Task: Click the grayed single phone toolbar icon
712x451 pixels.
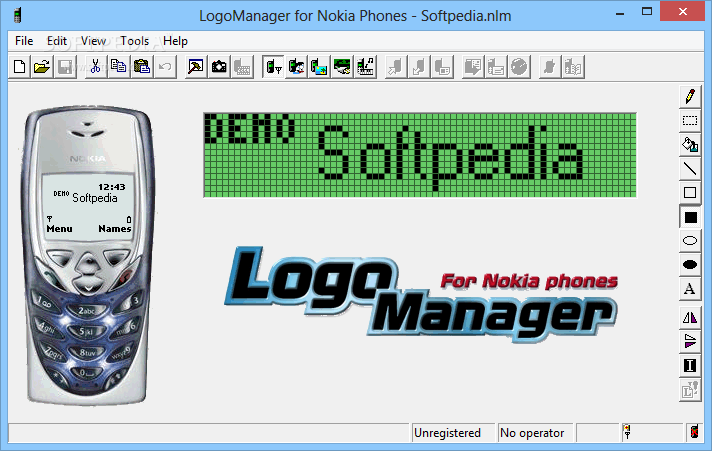Action: (550, 67)
